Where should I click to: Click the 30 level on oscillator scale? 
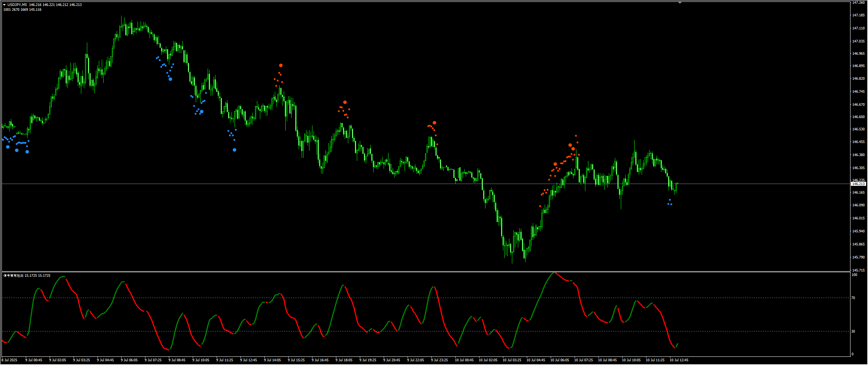pos(853,331)
